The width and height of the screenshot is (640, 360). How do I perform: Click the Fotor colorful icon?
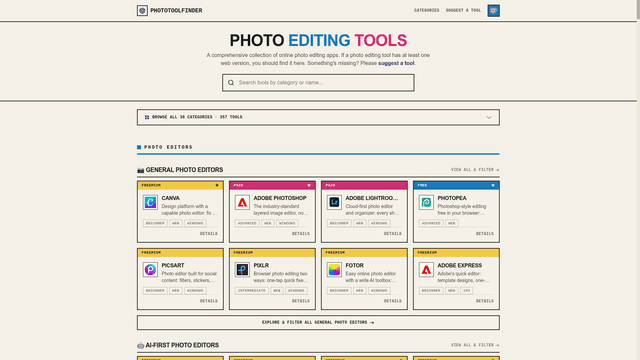(334, 270)
